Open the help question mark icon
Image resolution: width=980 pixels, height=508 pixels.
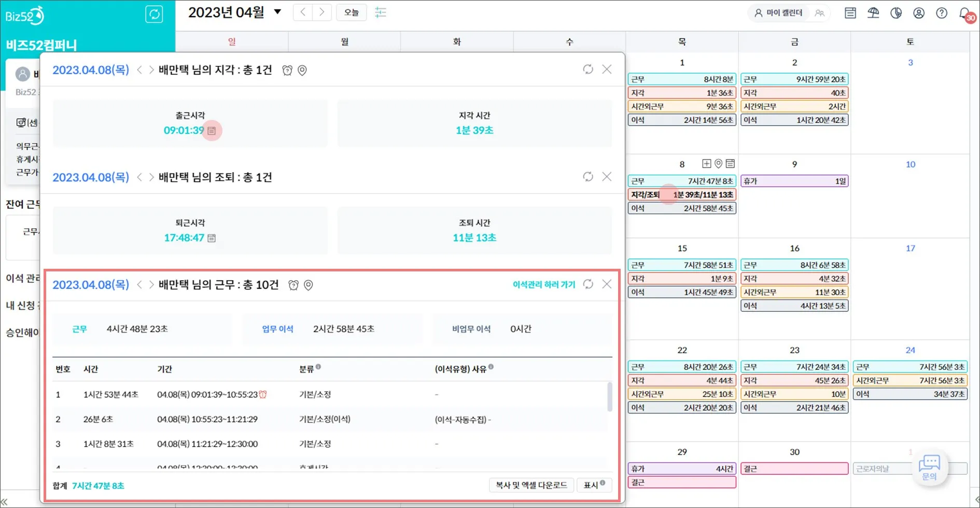click(942, 13)
